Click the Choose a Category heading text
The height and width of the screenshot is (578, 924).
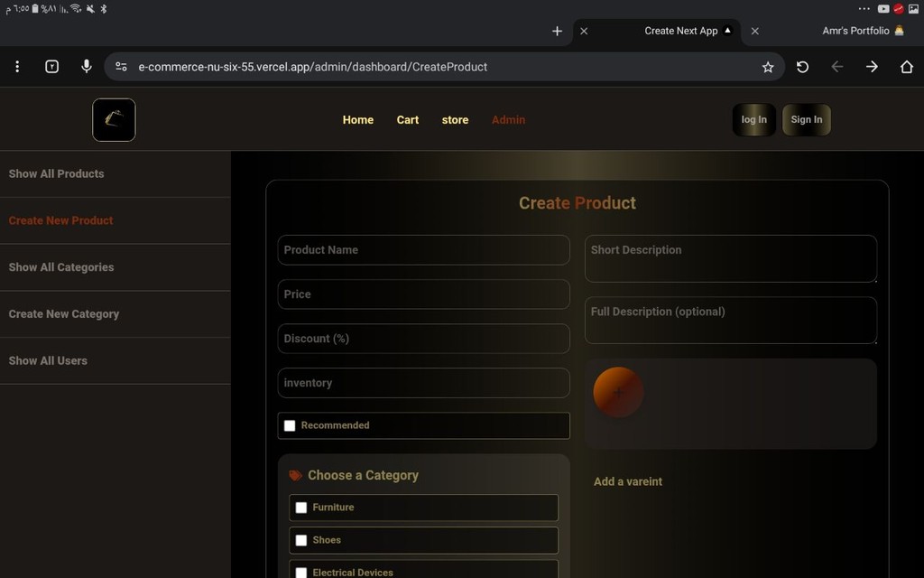363,475
